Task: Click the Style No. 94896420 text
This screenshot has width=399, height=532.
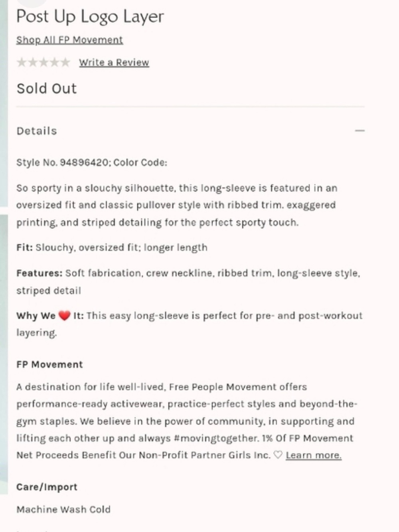Action: point(62,162)
